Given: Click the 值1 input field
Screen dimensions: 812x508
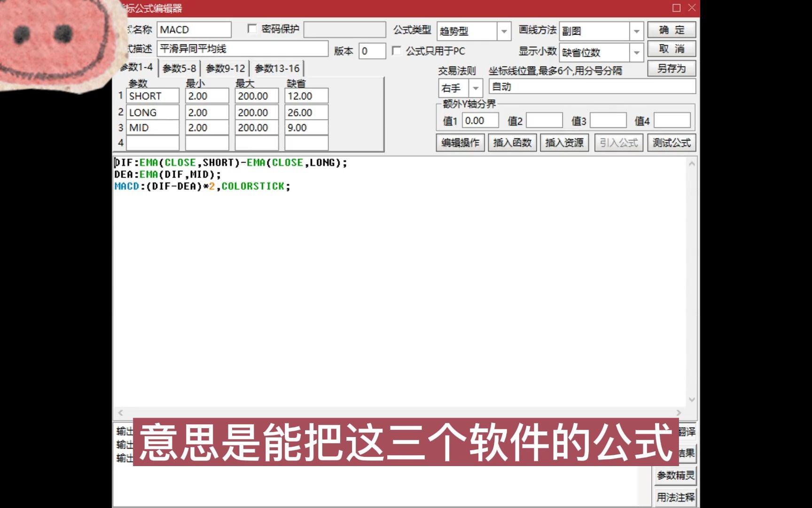Looking at the screenshot, I should pyautogui.click(x=480, y=120).
